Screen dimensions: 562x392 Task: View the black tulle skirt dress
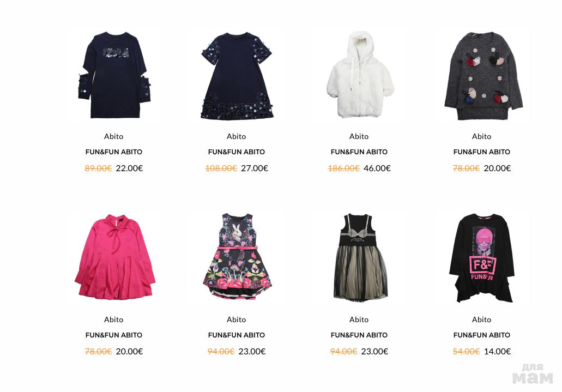[x=360, y=257]
